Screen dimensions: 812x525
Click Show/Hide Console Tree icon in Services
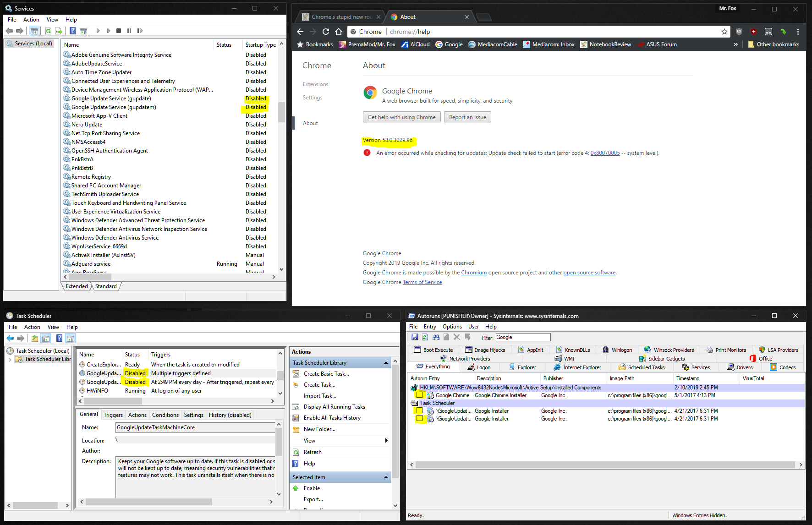point(34,31)
